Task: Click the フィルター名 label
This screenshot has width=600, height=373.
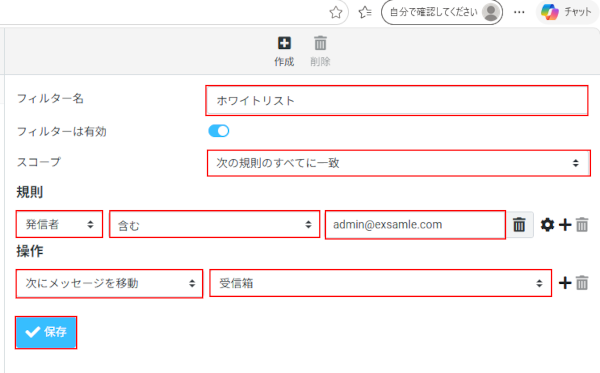Action: coord(50,99)
